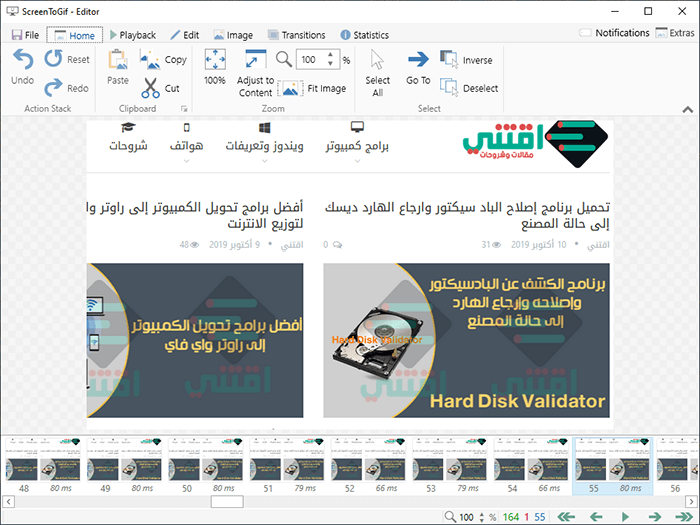Click the timeline scroll left arrow
Screen dimensions: 700x525
(x=8, y=502)
